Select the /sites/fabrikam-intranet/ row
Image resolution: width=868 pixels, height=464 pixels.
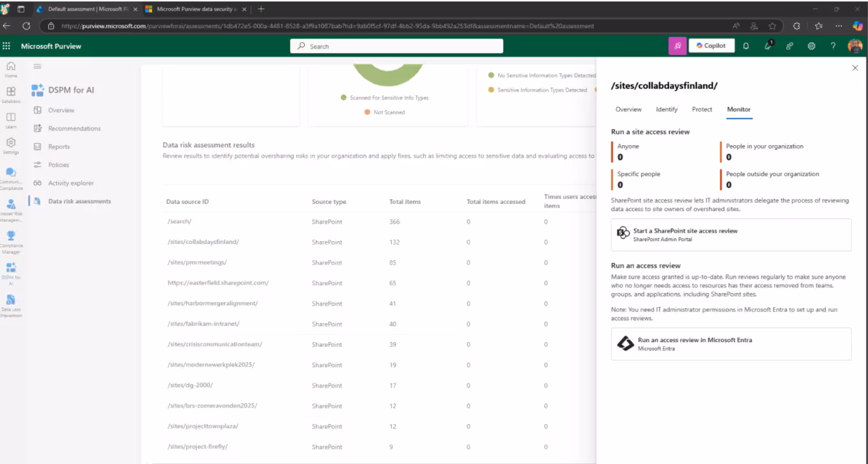point(380,324)
